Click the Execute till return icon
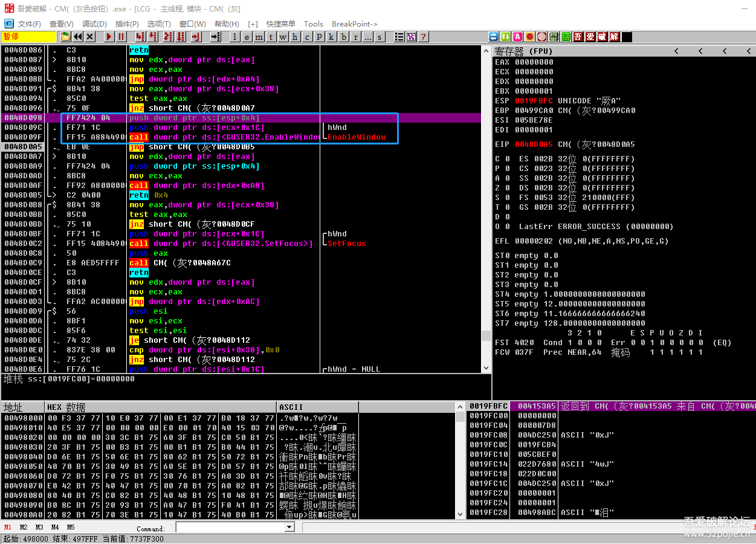 coord(196,37)
